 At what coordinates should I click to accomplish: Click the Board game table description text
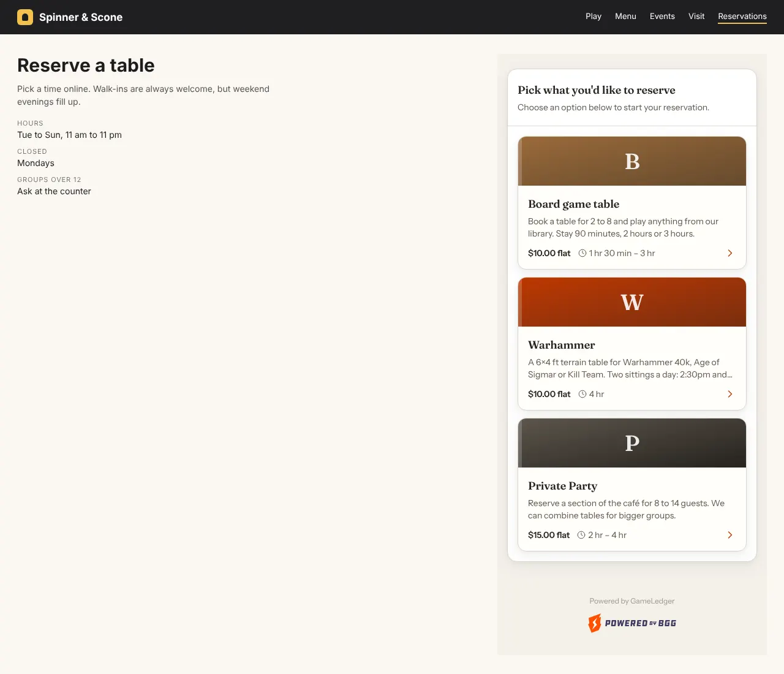pyautogui.click(x=623, y=227)
